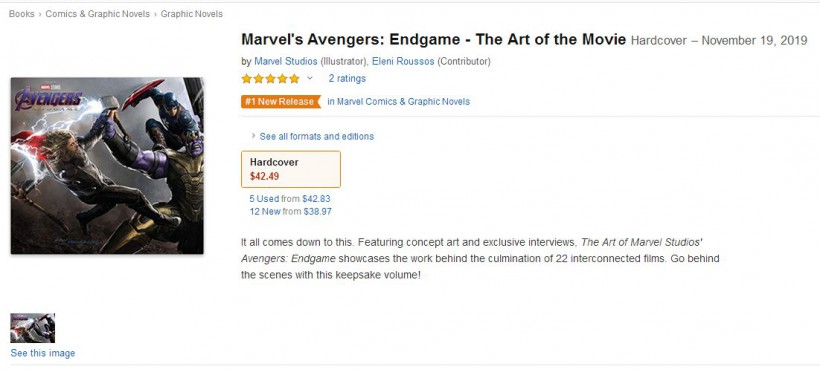Select the Hardcover $42.49 format option

291,169
